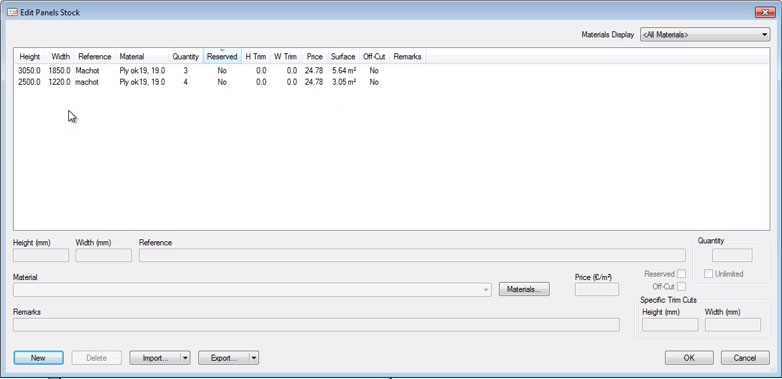
Task: Toggle the Off-Cut checkbox
Action: click(681, 287)
